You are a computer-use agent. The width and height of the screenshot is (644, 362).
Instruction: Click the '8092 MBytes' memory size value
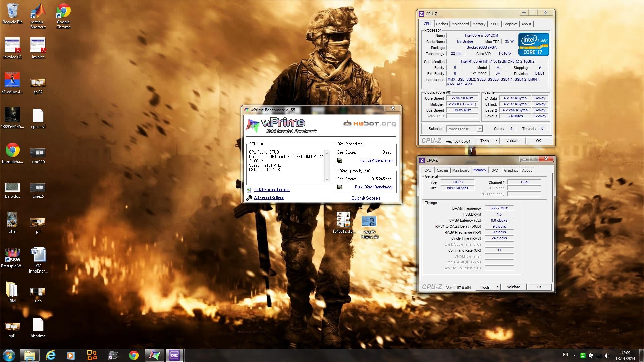458,188
